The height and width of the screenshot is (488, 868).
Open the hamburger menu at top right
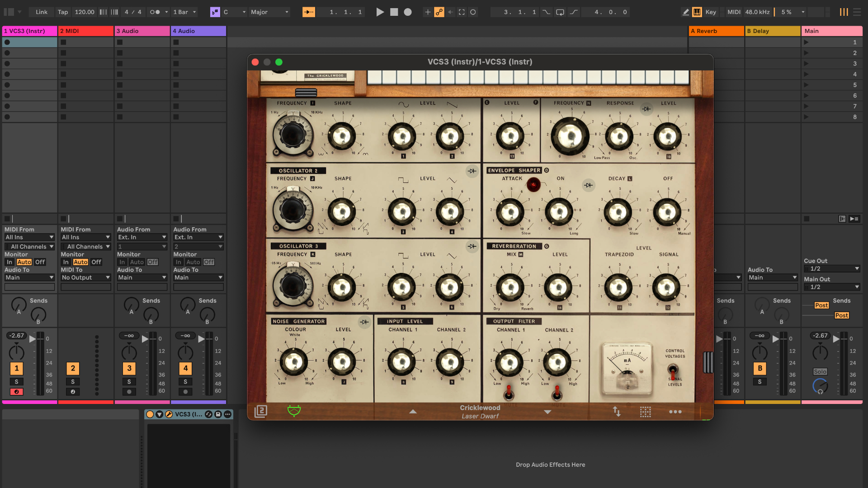click(x=857, y=12)
